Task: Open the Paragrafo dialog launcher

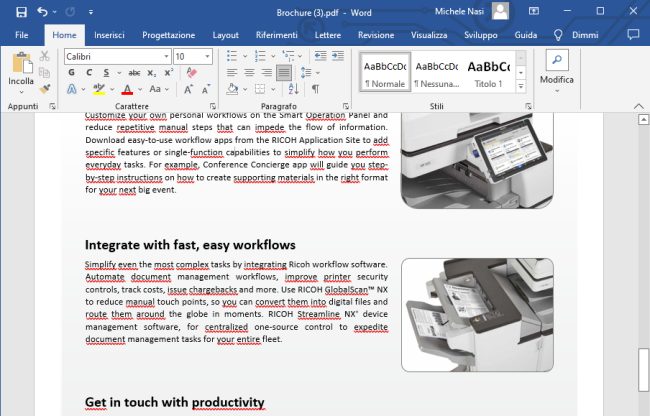Action: click(346, 106)
